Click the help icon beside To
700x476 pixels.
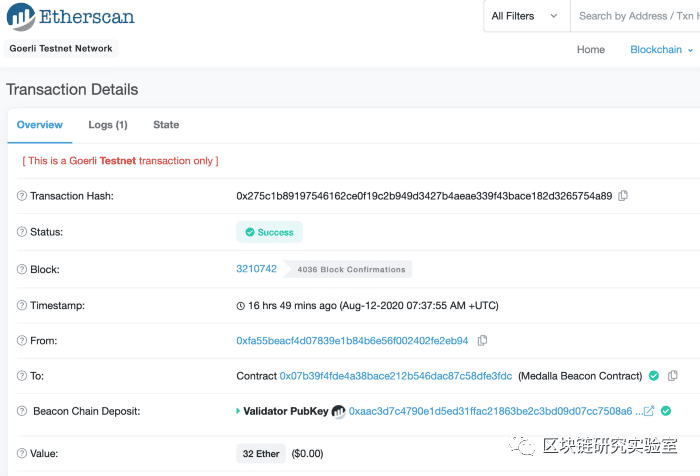click(22, 376)
